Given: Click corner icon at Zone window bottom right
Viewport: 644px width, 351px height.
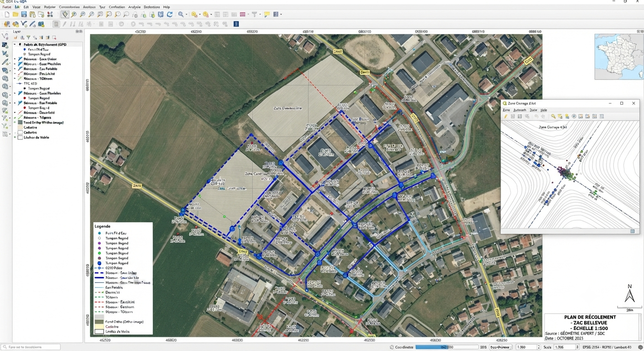Looking at the screenshot, I should 633,231.
